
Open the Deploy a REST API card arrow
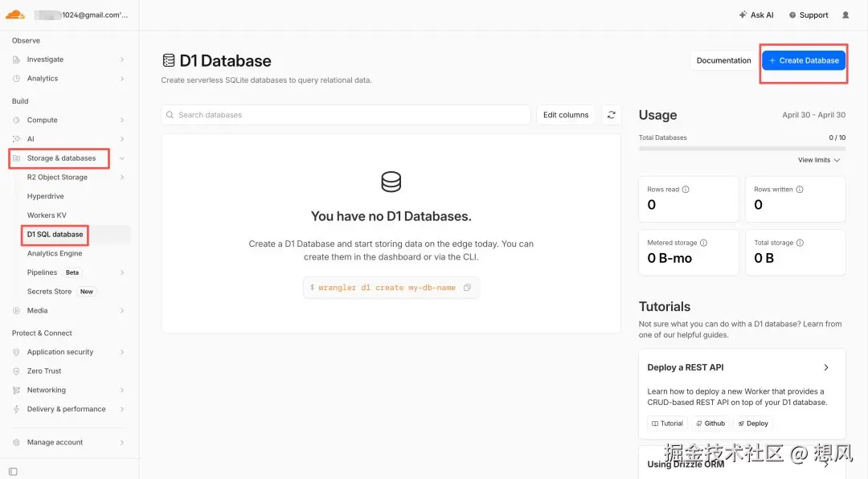[826, 368]
